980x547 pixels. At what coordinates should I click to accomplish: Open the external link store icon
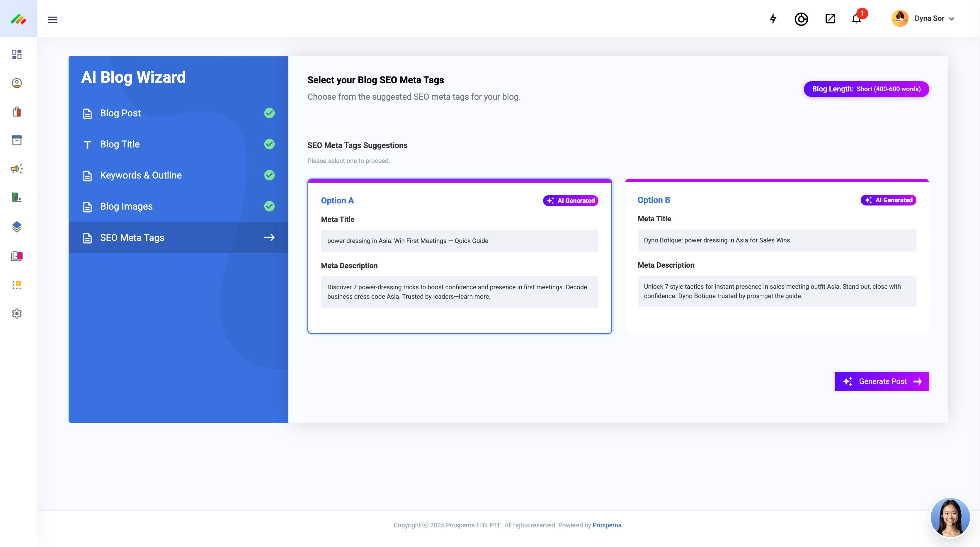click(830, 19)
